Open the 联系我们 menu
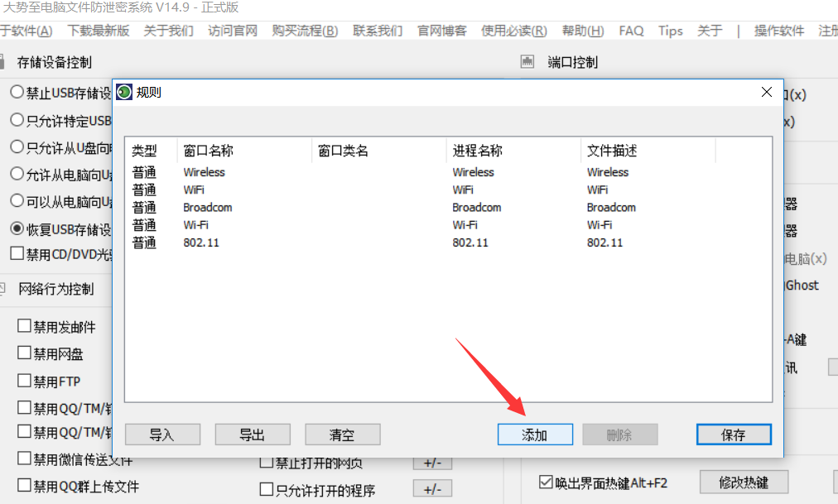The height and width of the screenshot is (504, 838). coord(378,31)
